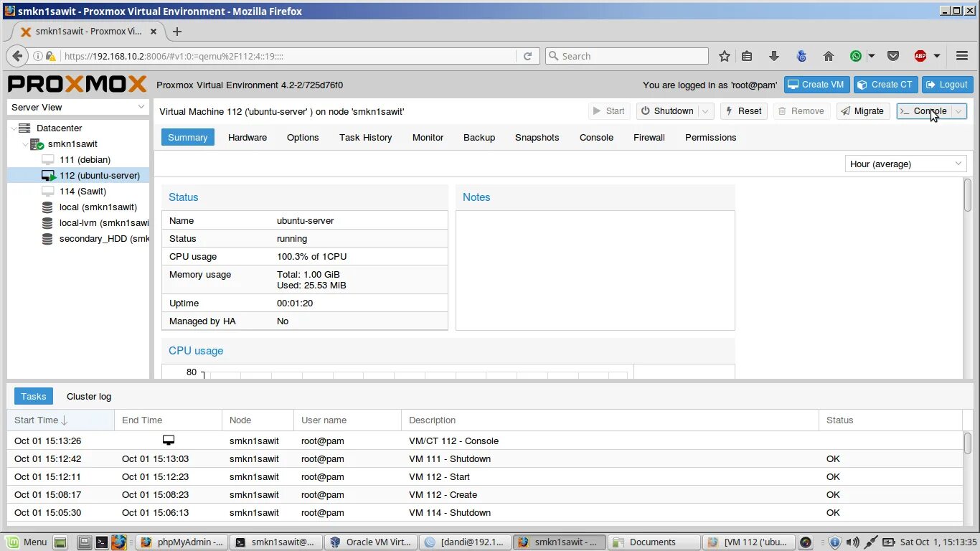The image size is (980, 551).
Task: Open the Adblock Plus dropdown arrow
Action: coord(937,56)
